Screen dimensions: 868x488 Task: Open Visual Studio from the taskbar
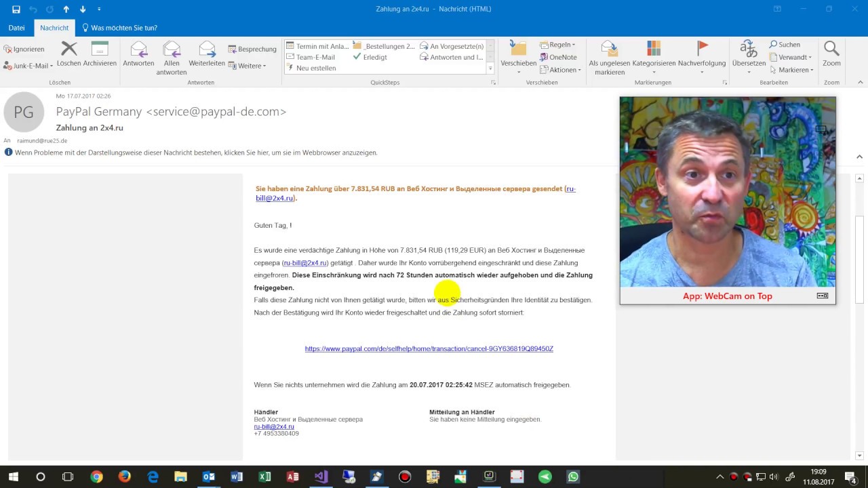(321, 476)
